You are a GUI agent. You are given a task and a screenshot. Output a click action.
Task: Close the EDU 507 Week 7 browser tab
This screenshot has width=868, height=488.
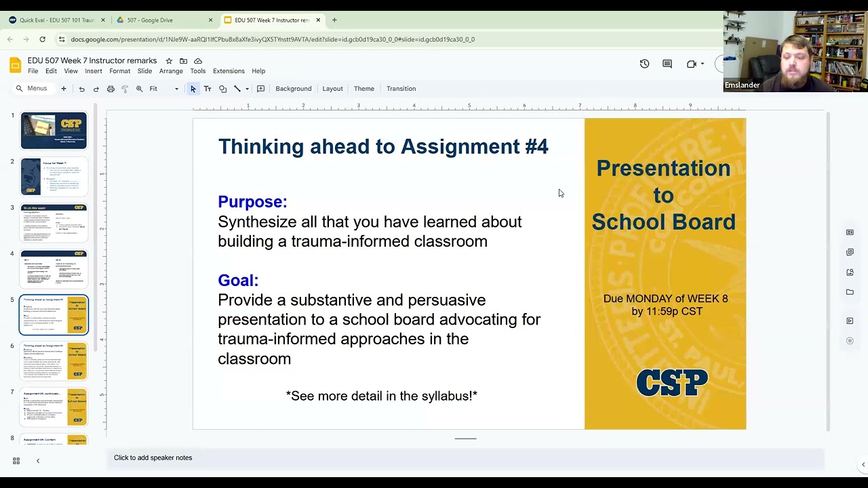pyautogui.click(x=318, y=20)
